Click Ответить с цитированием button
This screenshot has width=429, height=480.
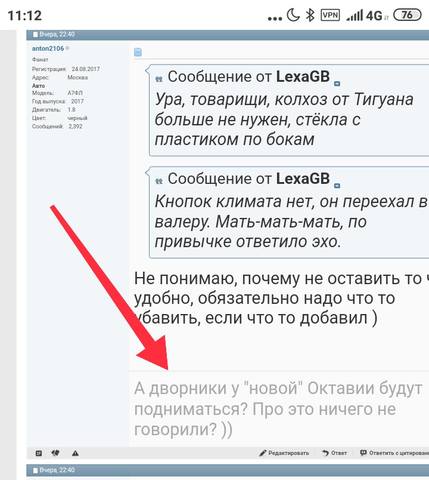point(394,453)
